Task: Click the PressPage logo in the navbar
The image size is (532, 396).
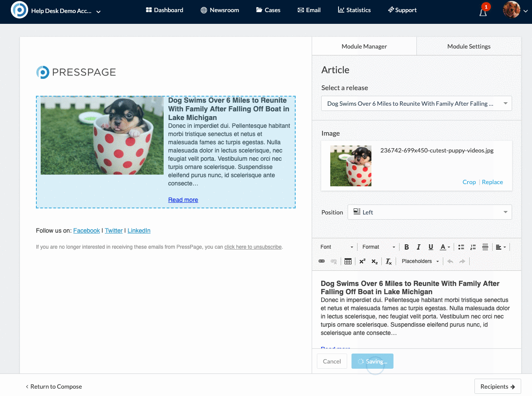Action: point(19,10)
